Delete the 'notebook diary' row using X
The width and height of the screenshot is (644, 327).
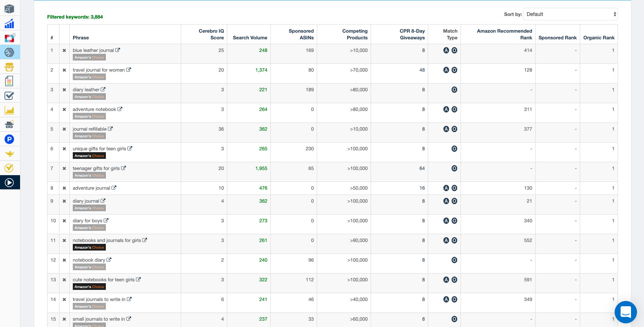(x=64, y=260)
